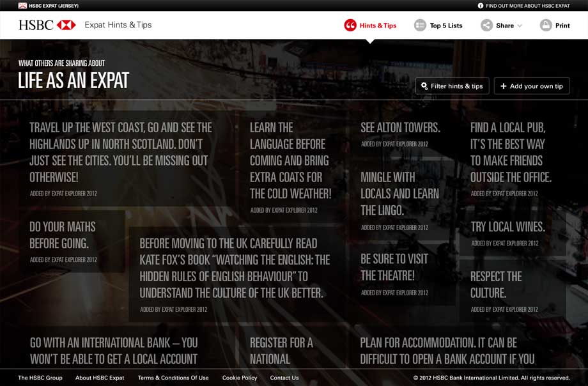Click the Jersey flag icon
The width and height of the screenshot is (588, 386).
pyautogui.click(x=22, y=6)
